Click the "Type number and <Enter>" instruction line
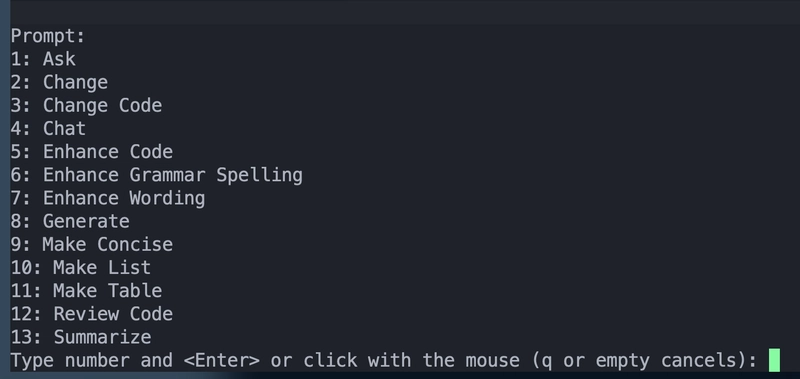Screen dimensions: 800x379 click(x=384, y=361)
